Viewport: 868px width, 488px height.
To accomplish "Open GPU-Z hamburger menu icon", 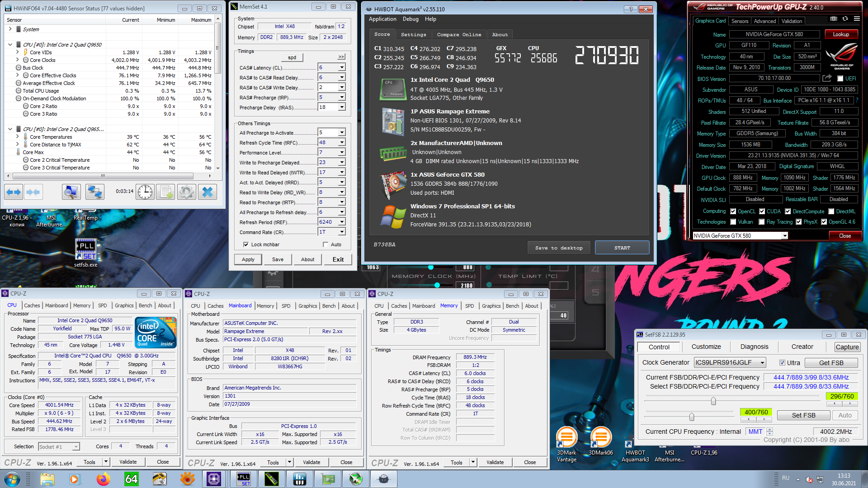I will click(x=857, y=19).
